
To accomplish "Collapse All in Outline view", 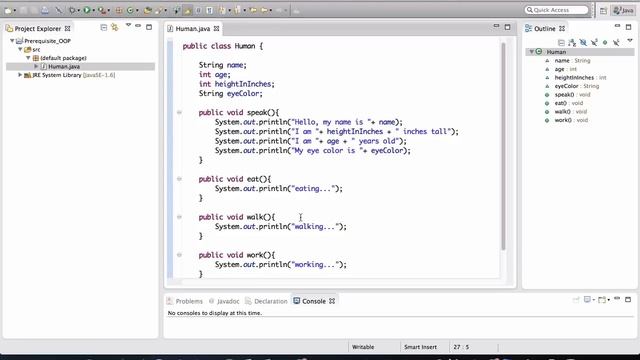I will pyautogui.click(x=561, y=42).
